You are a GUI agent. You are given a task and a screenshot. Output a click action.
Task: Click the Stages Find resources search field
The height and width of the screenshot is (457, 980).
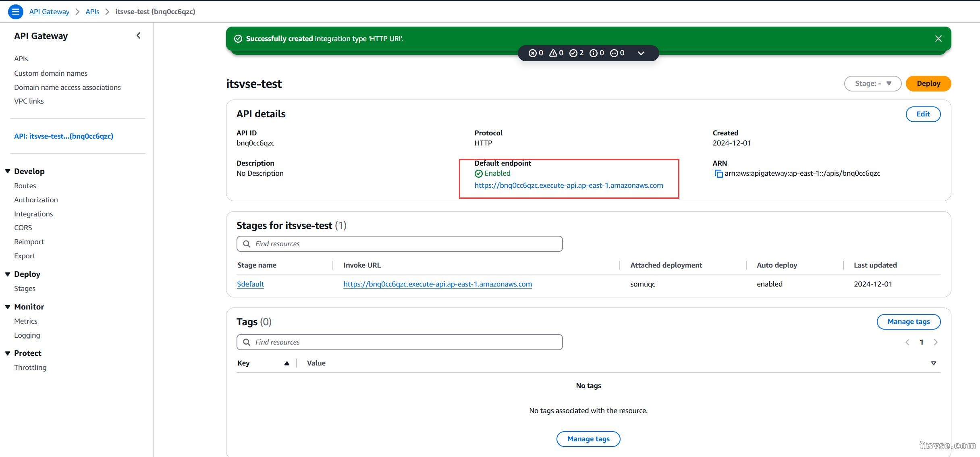tap(399, 244)
